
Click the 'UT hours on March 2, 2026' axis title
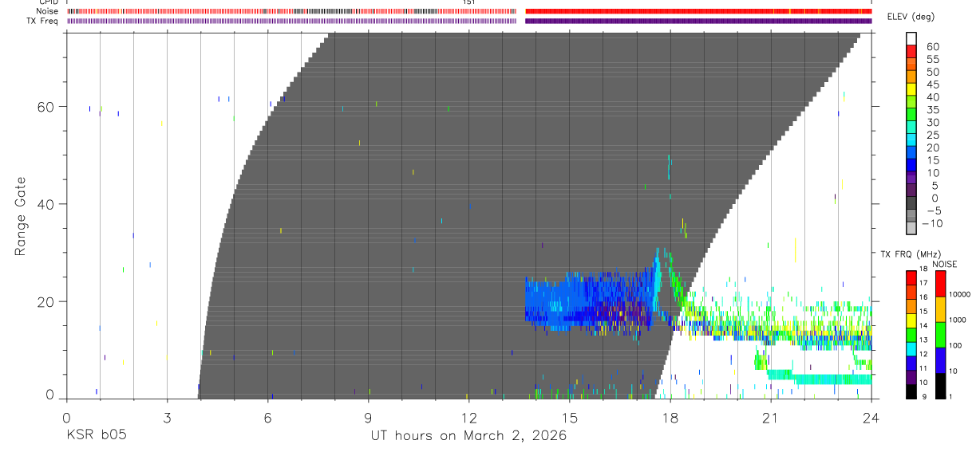point(468,435)
